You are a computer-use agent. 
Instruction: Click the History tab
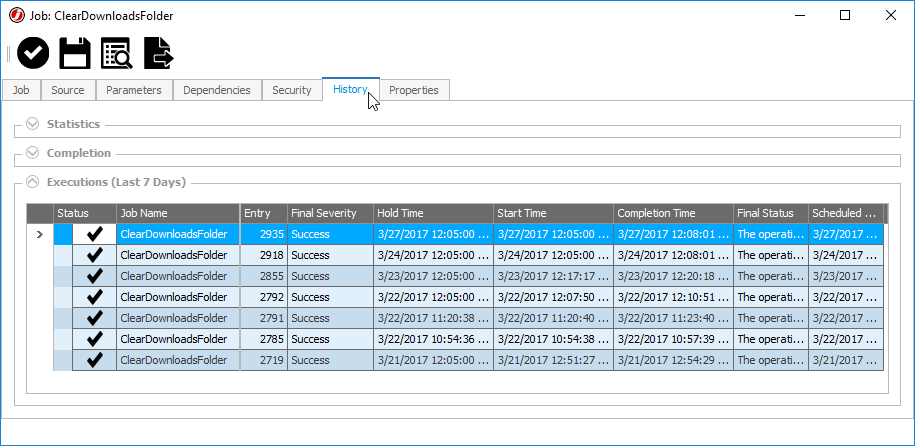pos(351,89)
